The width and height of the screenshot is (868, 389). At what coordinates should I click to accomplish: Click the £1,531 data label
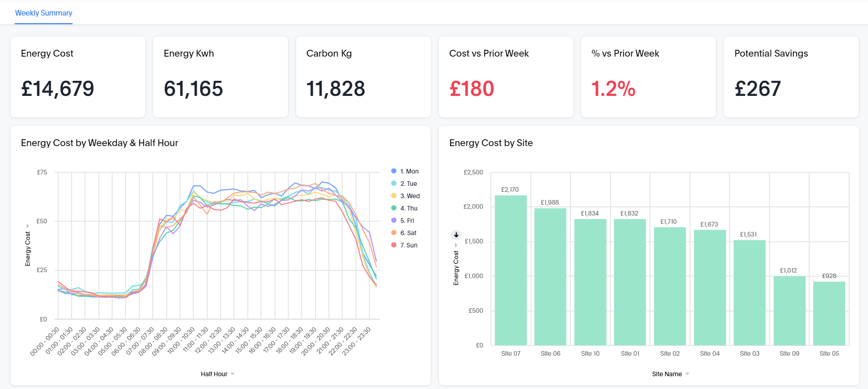[748, 234]
